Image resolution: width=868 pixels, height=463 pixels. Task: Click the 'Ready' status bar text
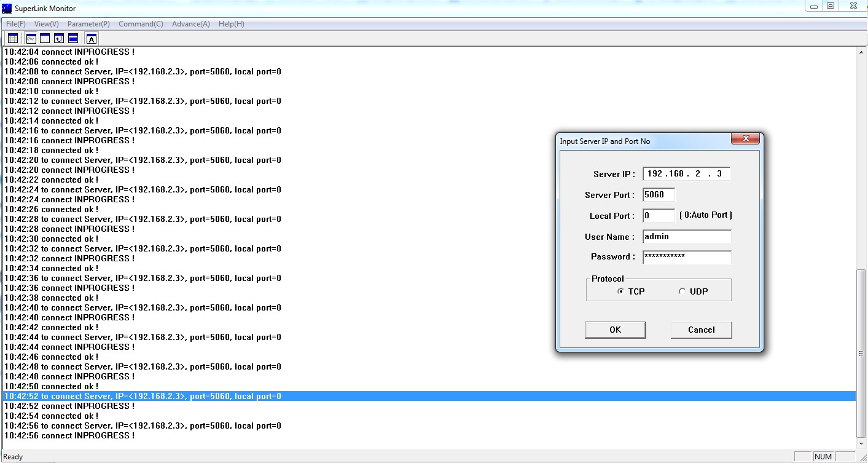click(x=13, y=457)
